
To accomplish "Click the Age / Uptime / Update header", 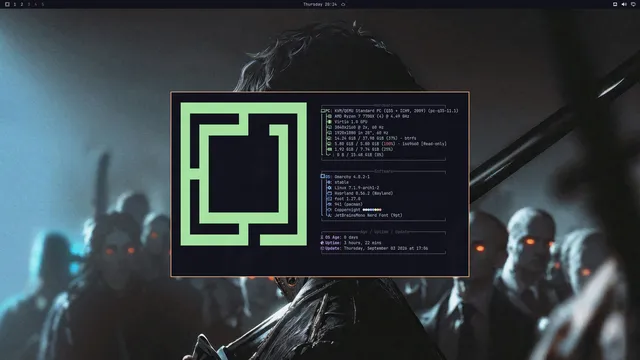I will coord(385,232).
